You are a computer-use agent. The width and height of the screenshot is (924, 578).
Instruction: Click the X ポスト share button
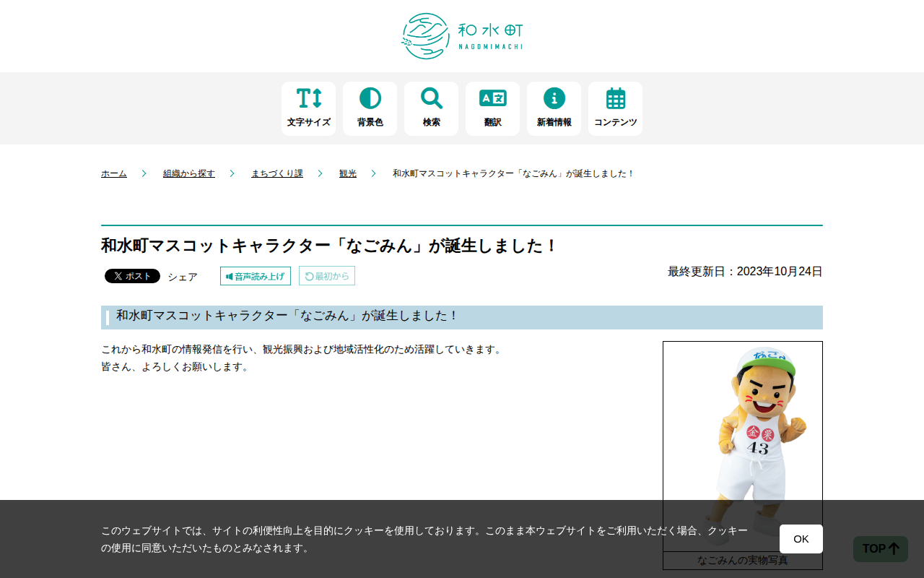pos(132,276)
